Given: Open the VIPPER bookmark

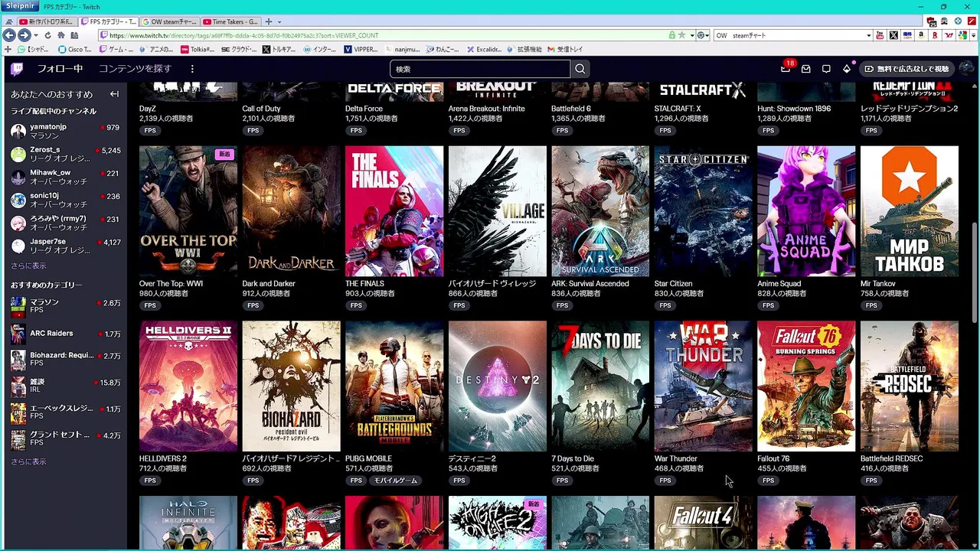Looking at the screenshot, I should click(x=361, y=49).
